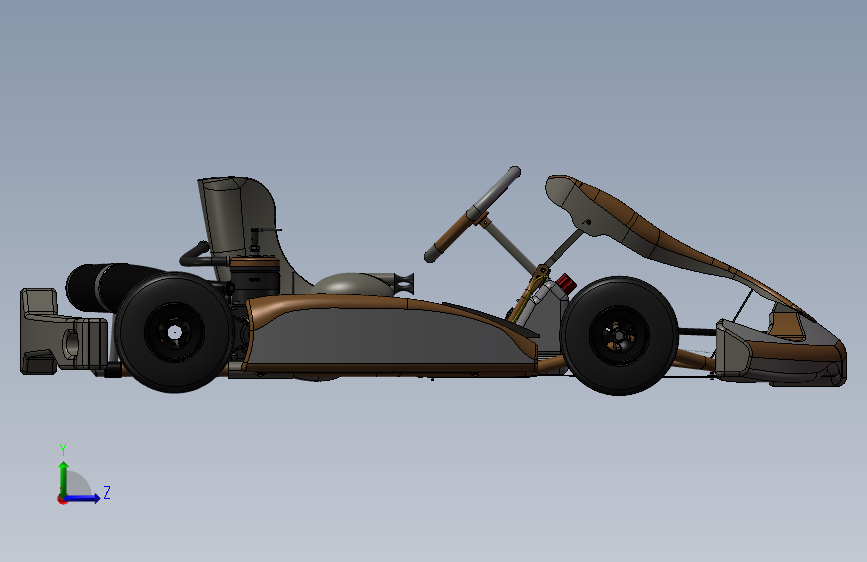Click the Z label of the triad
Viewport: 867px width, 562px height.
(107, 492)
